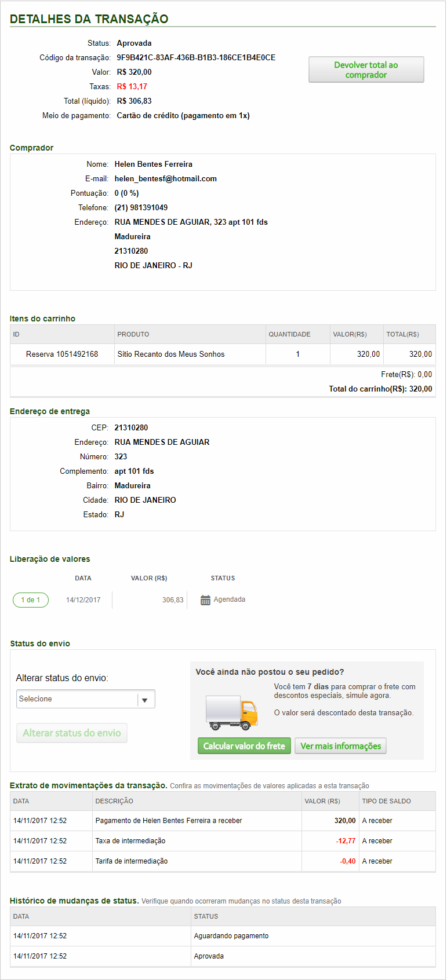The width and height of the screenshot is (447, 980).
Task: Click Devolver total ao comprador button
Action: tap(366, 70)
